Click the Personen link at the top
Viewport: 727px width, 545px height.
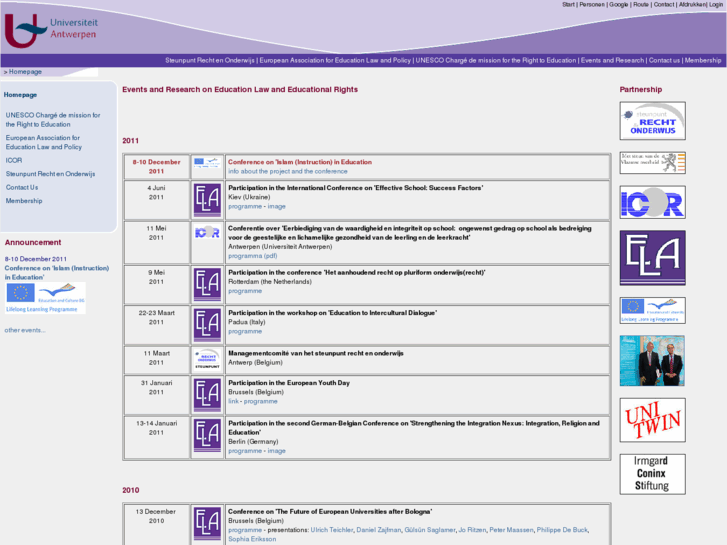point(592,5)
